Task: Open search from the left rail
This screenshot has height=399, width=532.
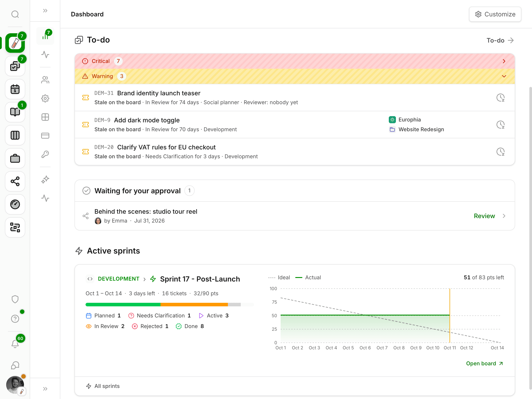Action: [15, 14]
